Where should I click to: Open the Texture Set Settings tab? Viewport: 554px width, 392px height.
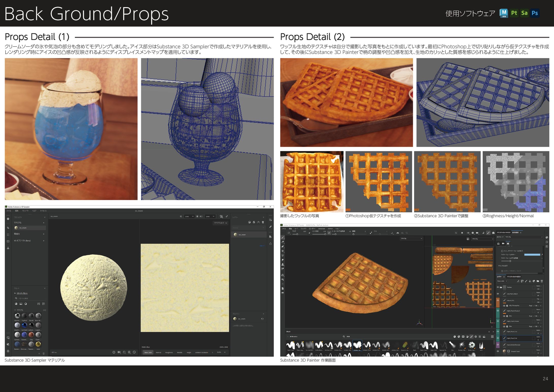pyautogui.click(x=513, y=277)
